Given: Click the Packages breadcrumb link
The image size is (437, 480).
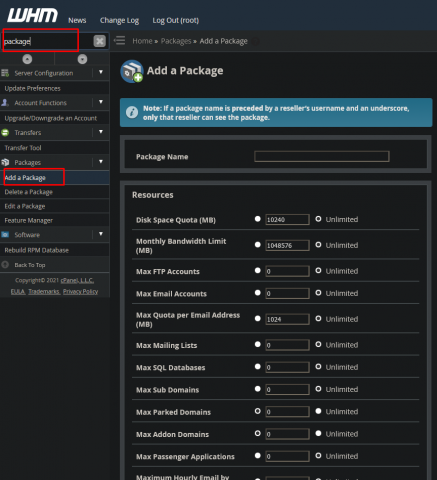Looking at the screenshot, I should click(x=176, y=41).
